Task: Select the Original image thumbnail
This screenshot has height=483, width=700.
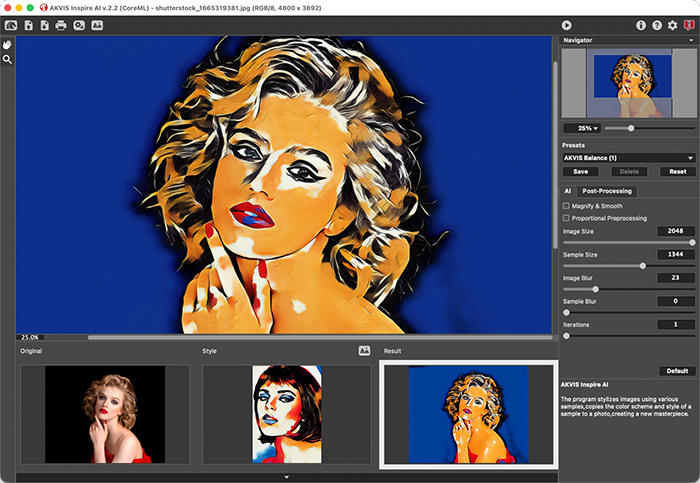Action: coord(104,414)
